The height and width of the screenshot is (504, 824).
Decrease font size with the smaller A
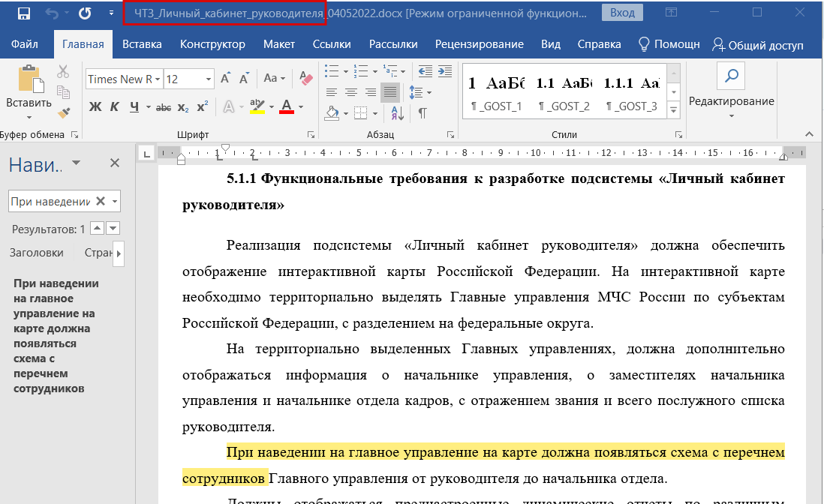click(244, 78)
